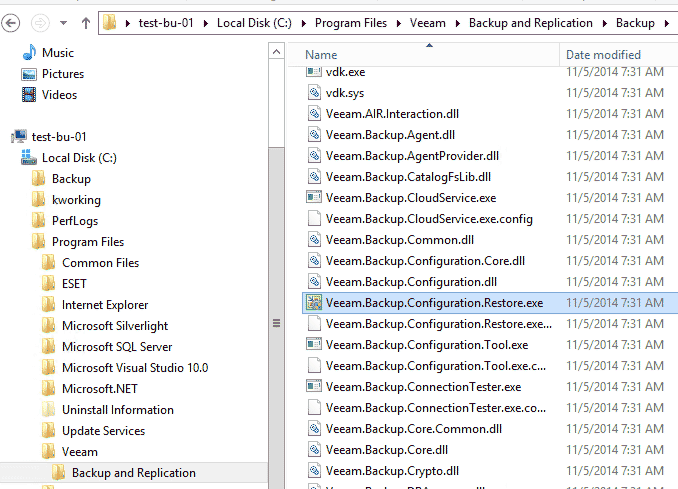Click the Veeam.Backup.Configuration.Tool.exe.c... file name
The image size is (678, 489).
coord(436,366)
